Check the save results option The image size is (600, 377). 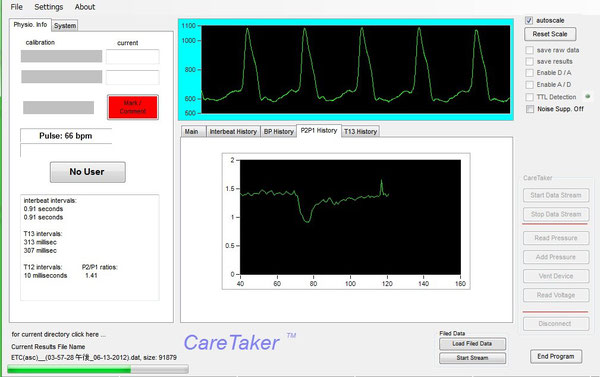[x=530, y=62]
